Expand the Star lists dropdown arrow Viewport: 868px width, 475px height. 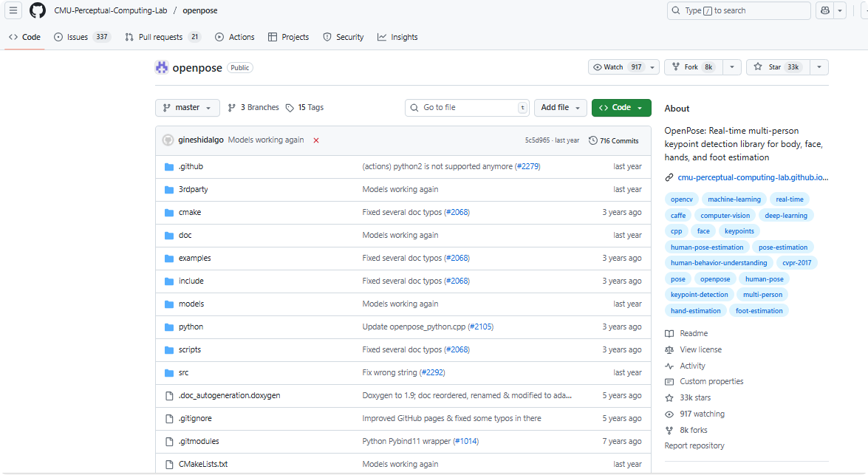(x=819, y=67)
